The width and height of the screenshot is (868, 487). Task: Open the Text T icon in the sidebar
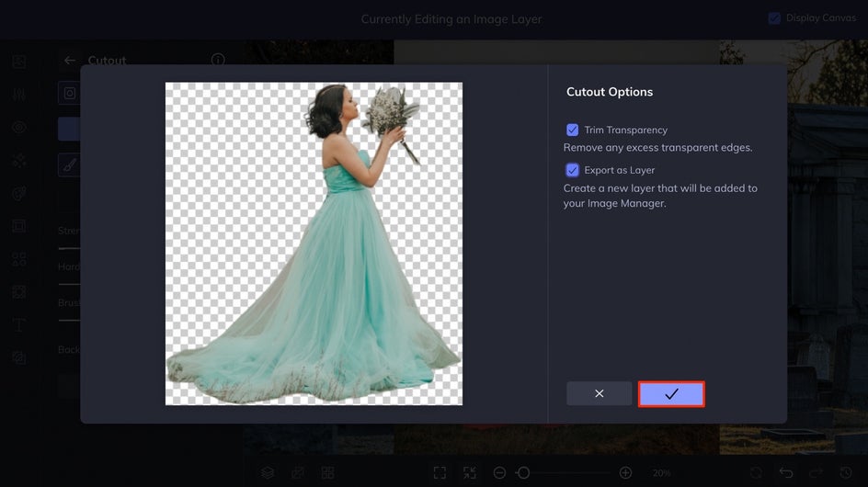pyautogui.click(x=18, y=325)
